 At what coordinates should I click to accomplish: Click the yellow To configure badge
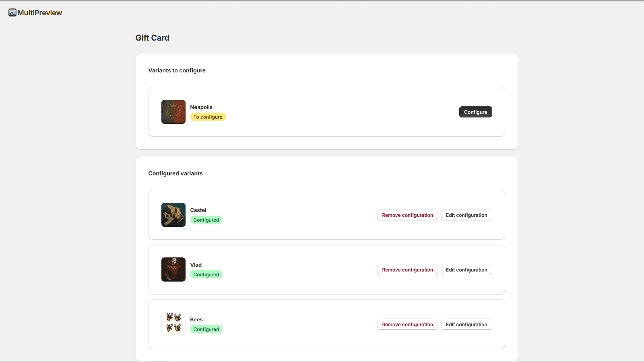click(x=208, y=117)
